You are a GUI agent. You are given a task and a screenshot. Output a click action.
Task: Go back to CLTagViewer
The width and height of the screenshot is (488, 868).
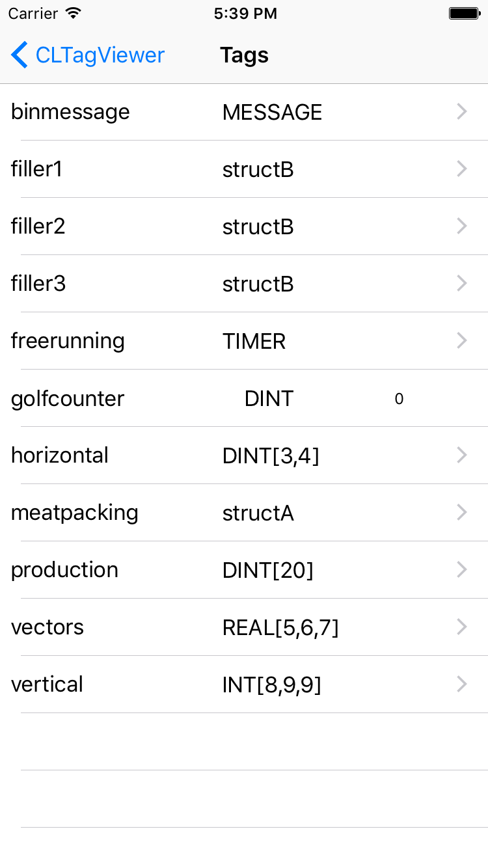[x=100, y=55]
